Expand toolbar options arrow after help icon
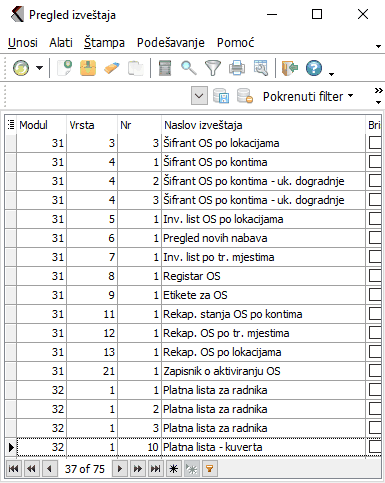This screenshot has height=483, width=385. coord(331,74)
